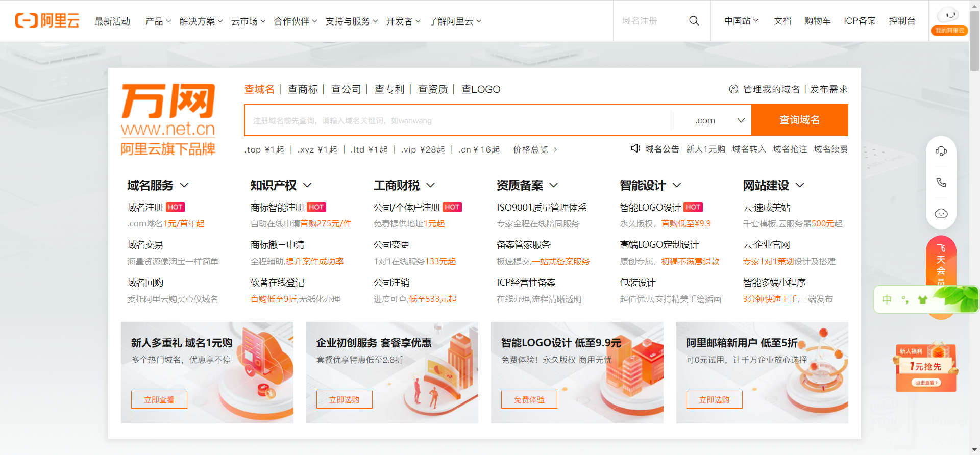Expand the 开发者 menu
Screen dimensions: 980x455
[x=403, y=21]
